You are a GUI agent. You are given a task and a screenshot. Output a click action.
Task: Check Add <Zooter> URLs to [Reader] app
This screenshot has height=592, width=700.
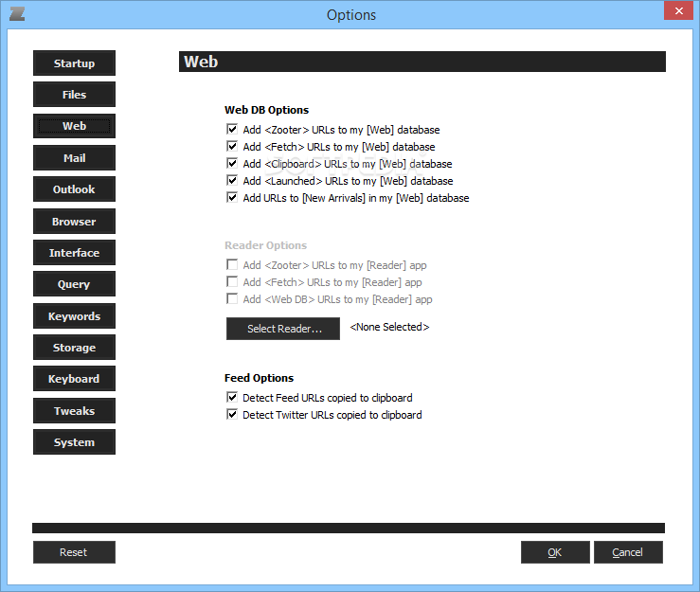click(x=232, y=265)
